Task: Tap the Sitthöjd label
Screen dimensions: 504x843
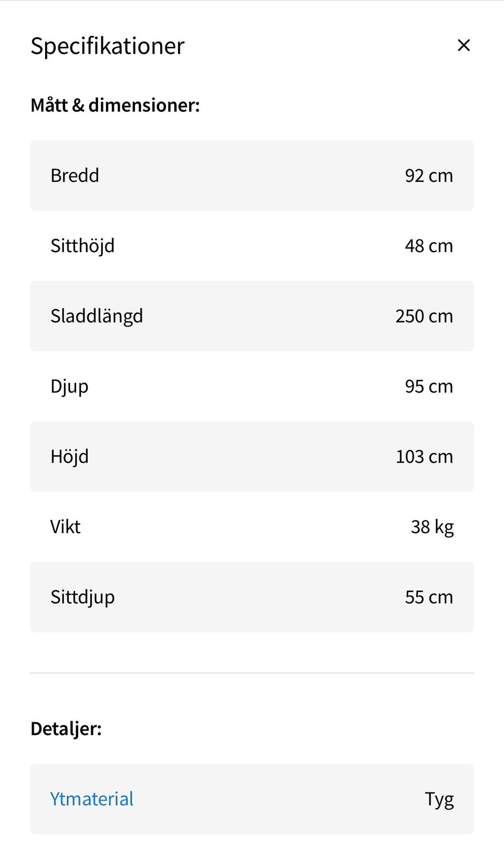Action: [82, 246]
